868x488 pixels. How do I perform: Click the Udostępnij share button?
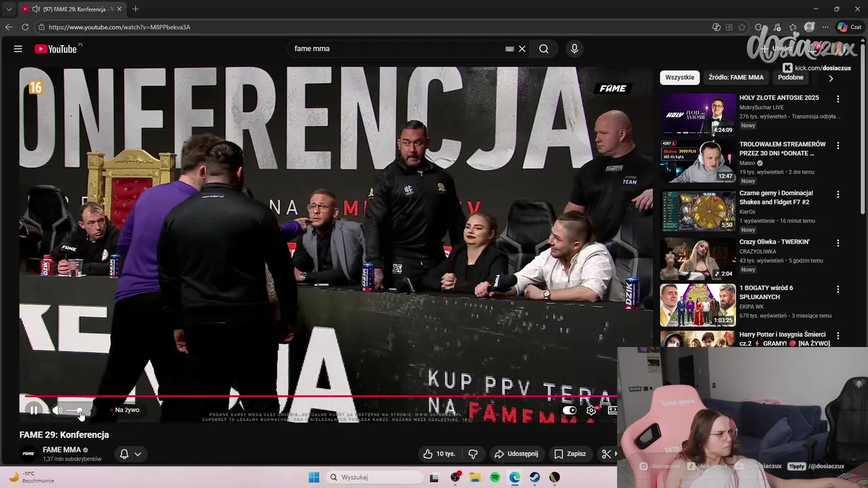[516, 454]
